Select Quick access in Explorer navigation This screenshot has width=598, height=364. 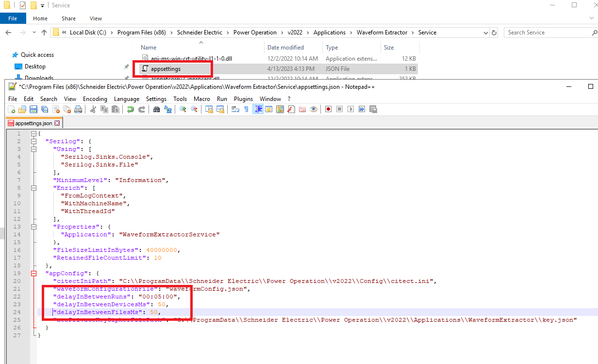[x=37, y=55]
